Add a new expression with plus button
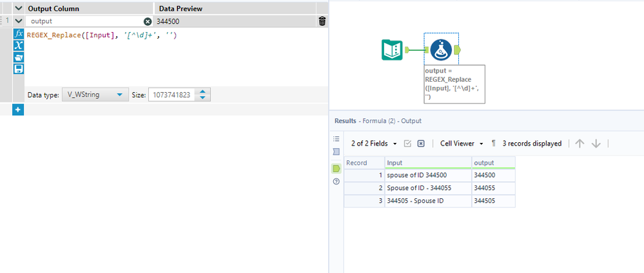644x273 pixels. [x=18, y=109]
